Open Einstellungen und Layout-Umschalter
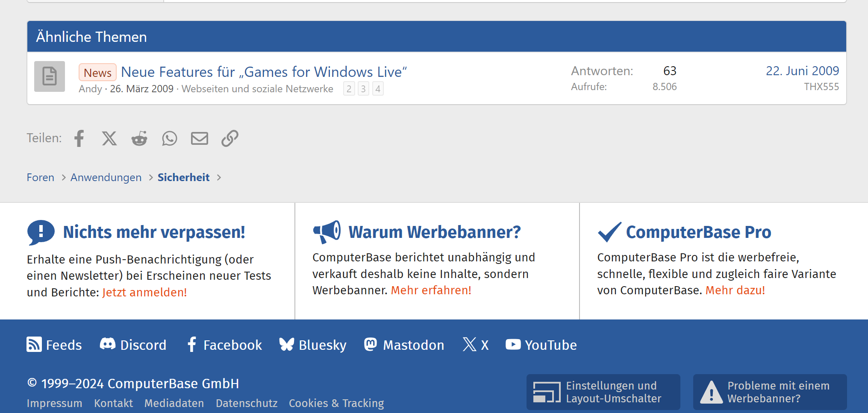The height and width of the screenshot is (413, 868). click(603, 392)
